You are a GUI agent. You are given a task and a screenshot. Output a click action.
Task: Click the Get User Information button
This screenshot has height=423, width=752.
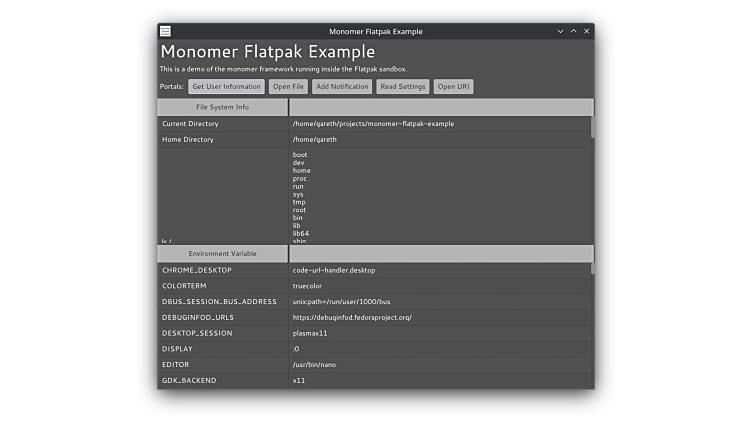tap(226, 86)
